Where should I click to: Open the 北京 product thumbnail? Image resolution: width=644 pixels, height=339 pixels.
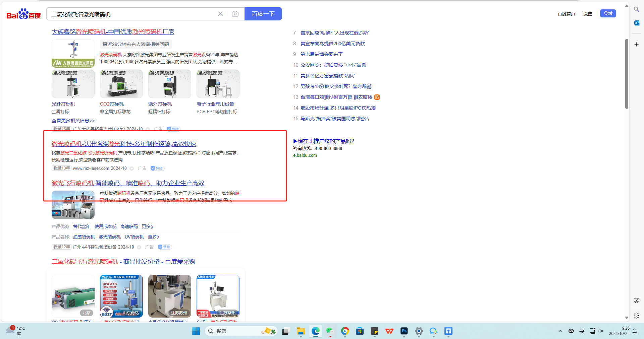coord(73,296)
